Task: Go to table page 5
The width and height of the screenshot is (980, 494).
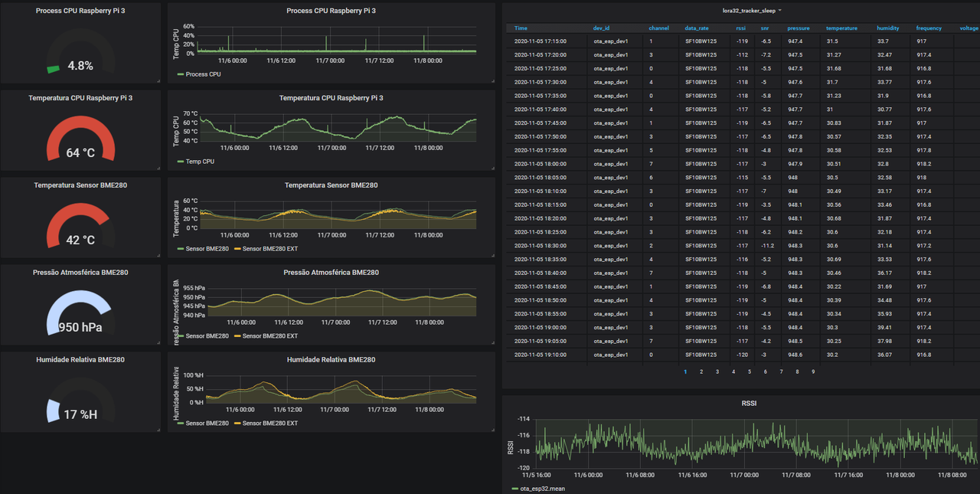Action: (x=750, y=372)
